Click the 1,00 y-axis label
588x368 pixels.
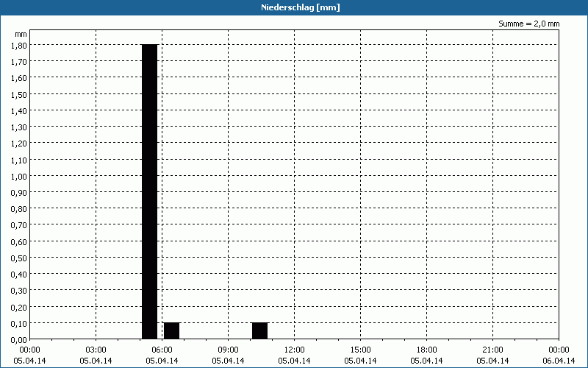[x=19, y=176]
